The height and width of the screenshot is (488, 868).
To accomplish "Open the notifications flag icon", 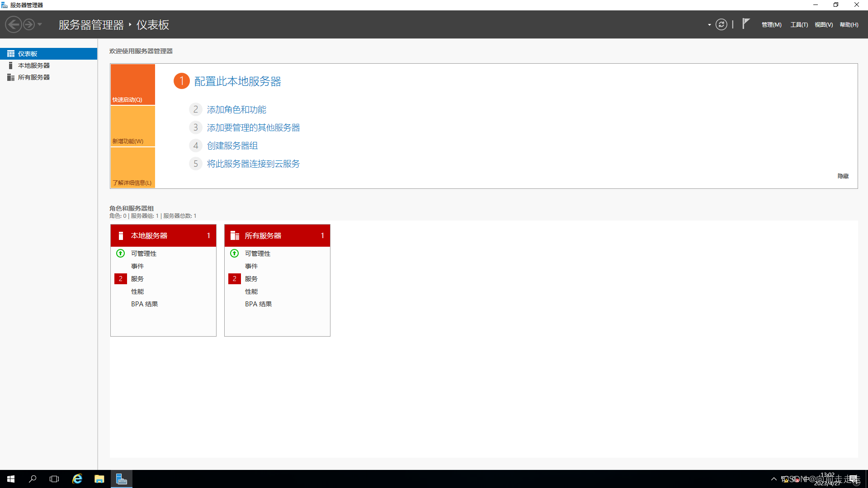I will point(746,24).
